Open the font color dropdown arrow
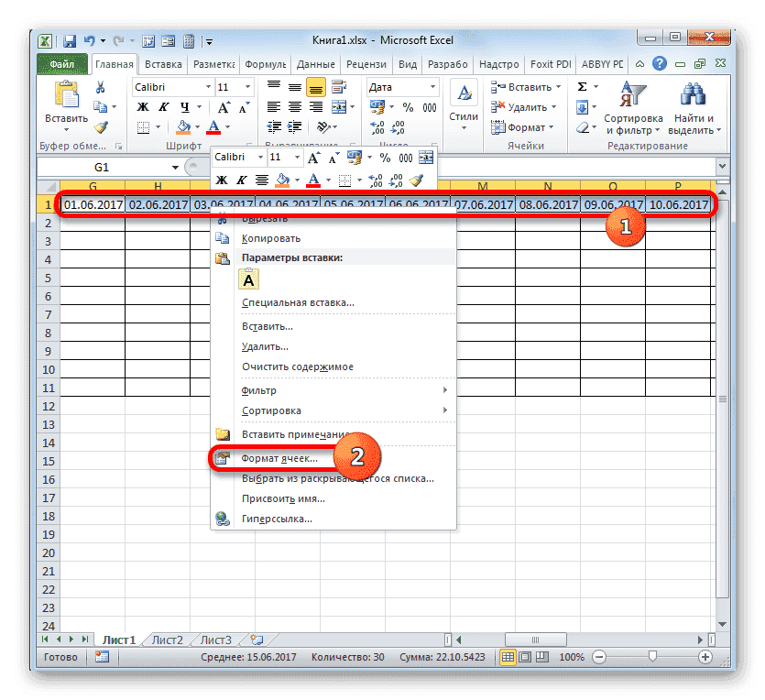 click(x=327, y=180)
